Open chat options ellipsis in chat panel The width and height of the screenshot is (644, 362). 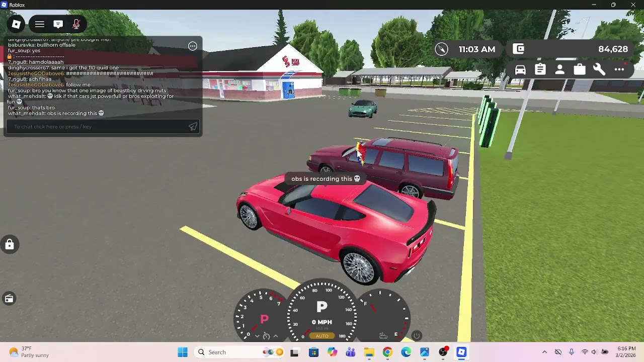point(193,46)
